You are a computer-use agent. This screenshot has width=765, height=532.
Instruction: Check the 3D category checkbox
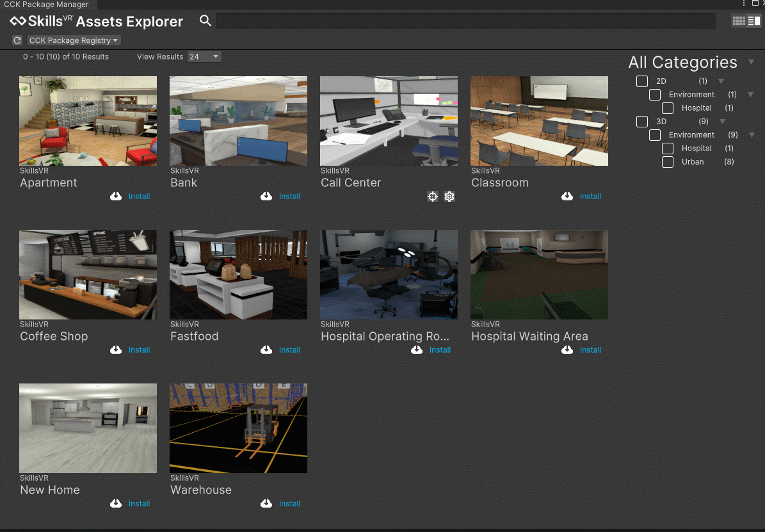click(642, 122)
